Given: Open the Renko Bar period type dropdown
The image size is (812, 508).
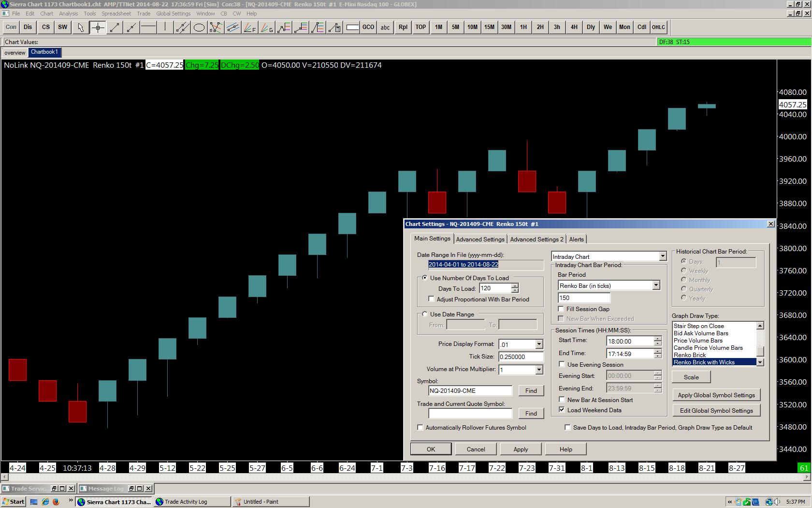Looking at the screenshot, I should tap(656, 285).
